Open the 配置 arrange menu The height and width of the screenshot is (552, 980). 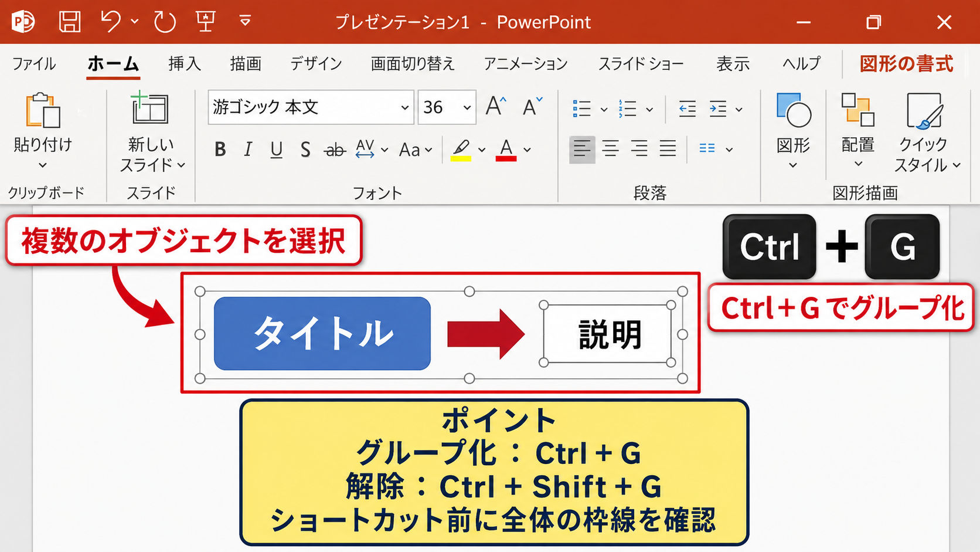(858, 131)
